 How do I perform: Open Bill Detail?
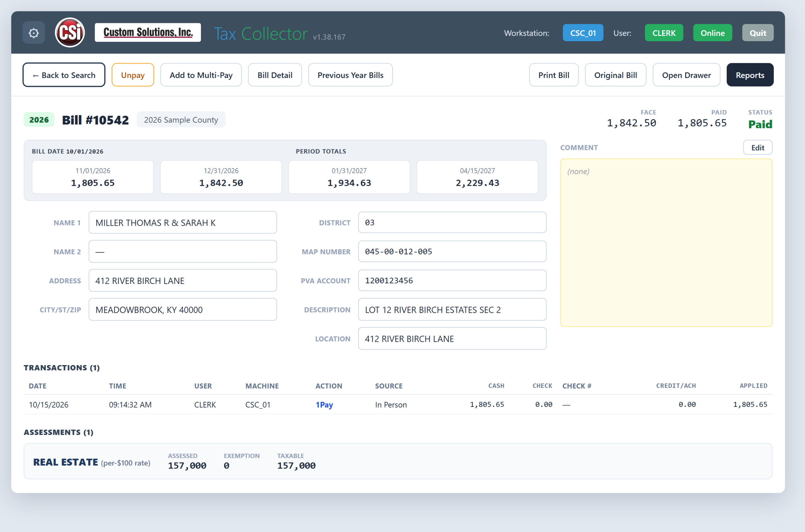(275, 75)
